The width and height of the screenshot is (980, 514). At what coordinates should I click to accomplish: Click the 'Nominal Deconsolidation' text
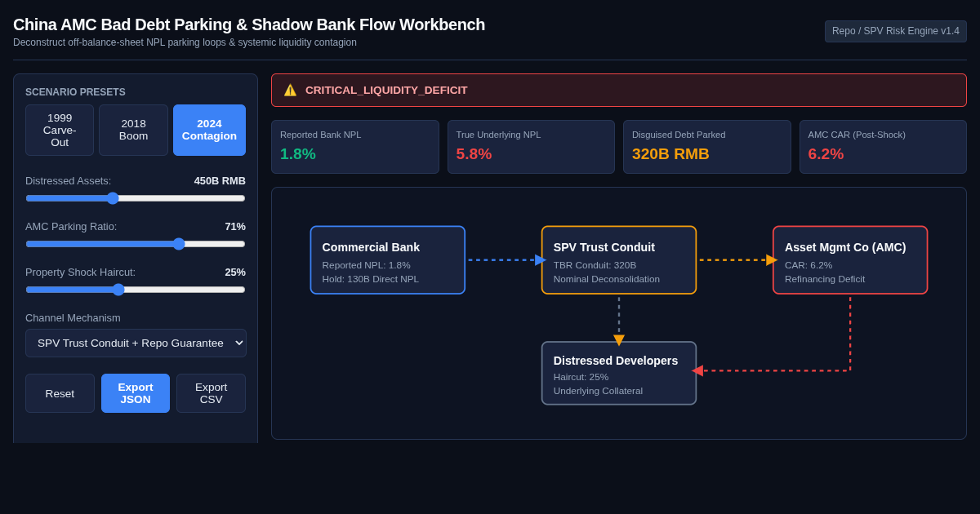click(x=607, y=279)
